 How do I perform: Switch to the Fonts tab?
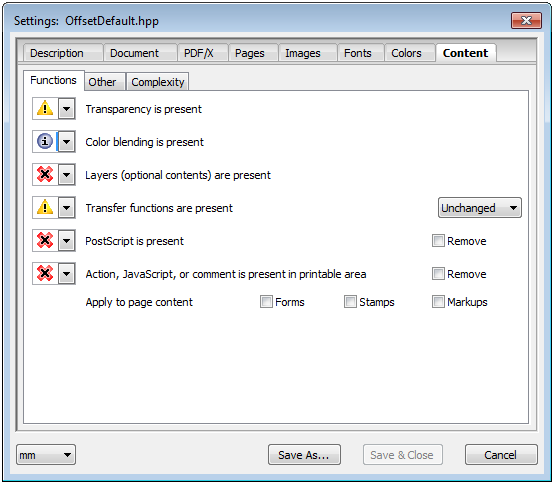point(360,53)
